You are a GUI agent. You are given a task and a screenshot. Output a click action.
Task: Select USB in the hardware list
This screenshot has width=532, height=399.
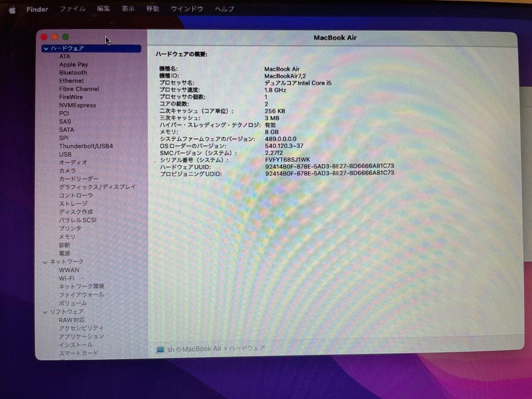[65, 154]
